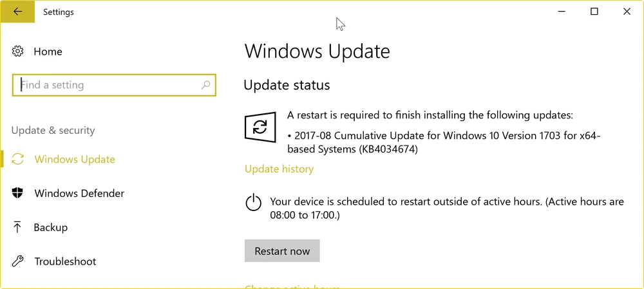Click the magnifier icon in the search box
The width and height of the screenshot is (644, 289).
pos(206,85)
